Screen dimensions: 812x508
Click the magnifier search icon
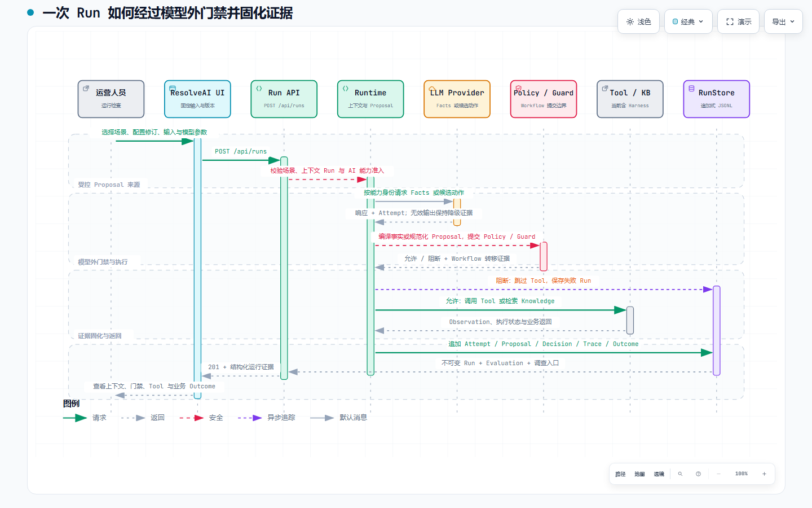(x=680, y=474)
